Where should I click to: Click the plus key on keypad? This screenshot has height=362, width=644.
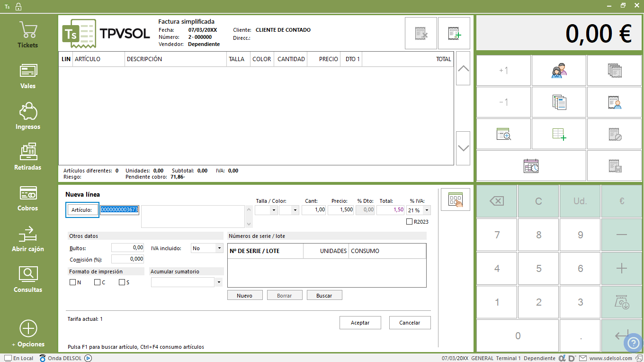[622, 269]
